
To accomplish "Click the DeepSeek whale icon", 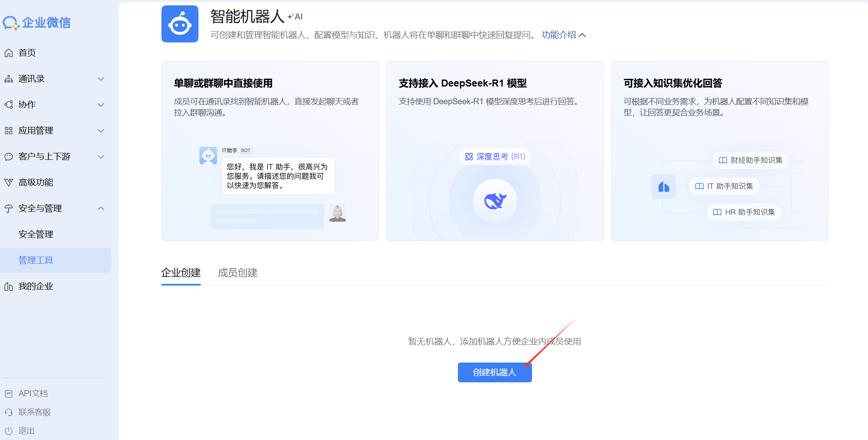I will 495,201.
